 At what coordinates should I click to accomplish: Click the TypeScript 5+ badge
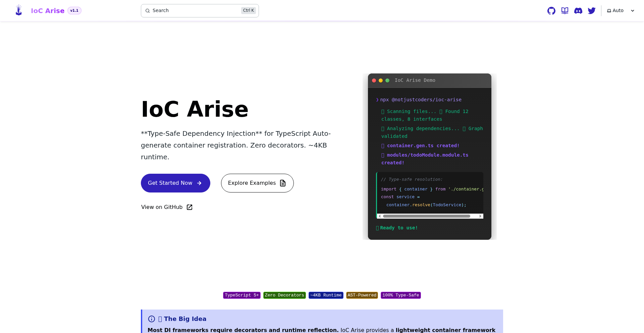click(x=241, y=295)
